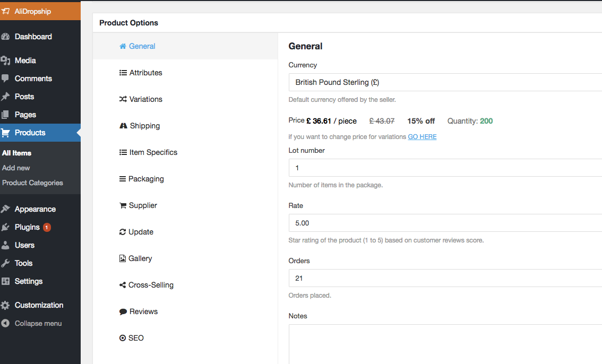Select the Cross-Selling tab
This screenshot has height=364, width=602.
185,284
